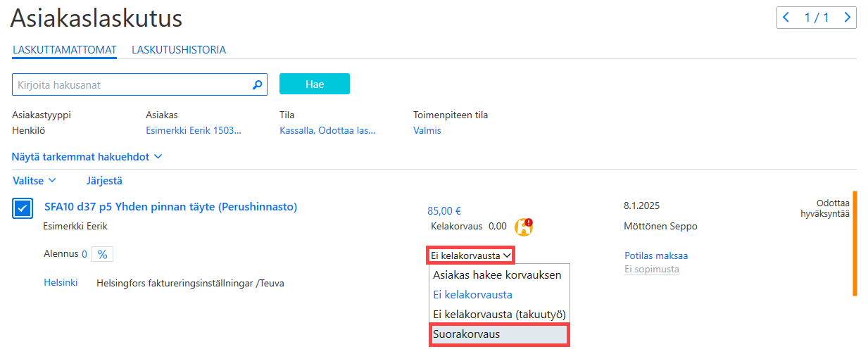Go to next page arrow
Viewport: 868px width, 354px height.
(848, 18)
